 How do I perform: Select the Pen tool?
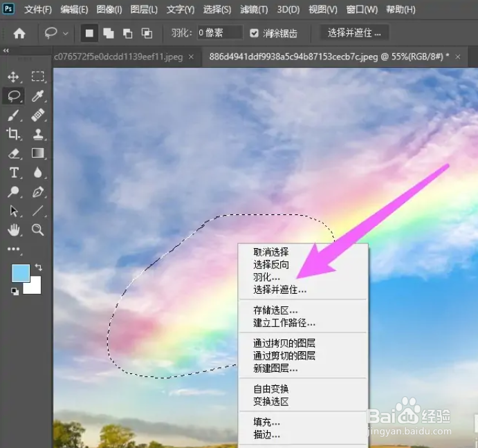[x=38, y=192]
